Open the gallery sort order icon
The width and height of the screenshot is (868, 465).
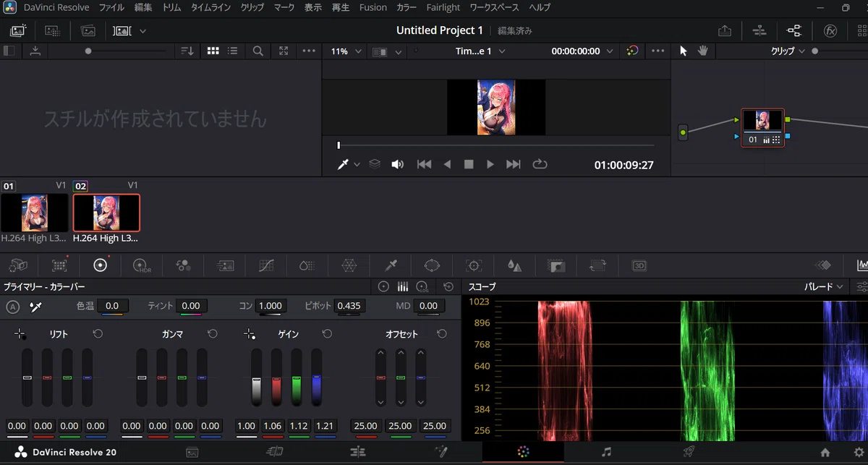click(x=187, y=51)
